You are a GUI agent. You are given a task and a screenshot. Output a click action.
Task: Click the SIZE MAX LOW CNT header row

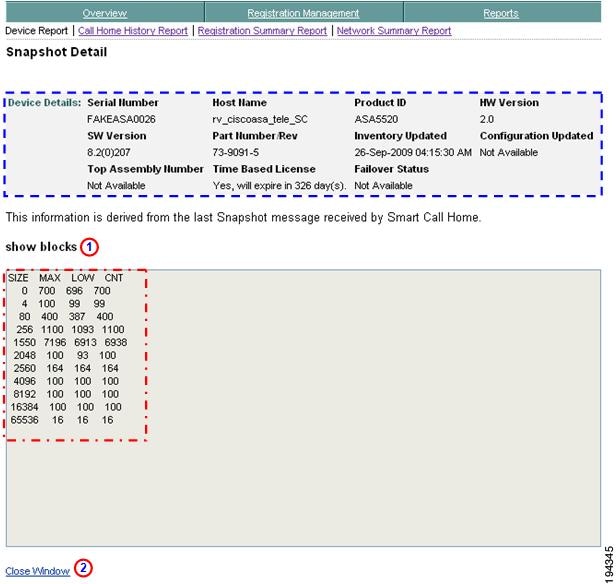point(66,278)
